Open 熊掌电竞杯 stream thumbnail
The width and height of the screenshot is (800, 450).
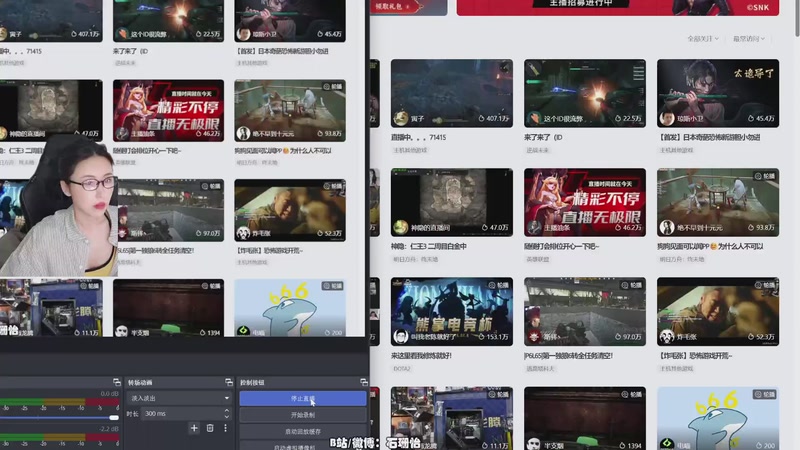click(x=452, y=312)
